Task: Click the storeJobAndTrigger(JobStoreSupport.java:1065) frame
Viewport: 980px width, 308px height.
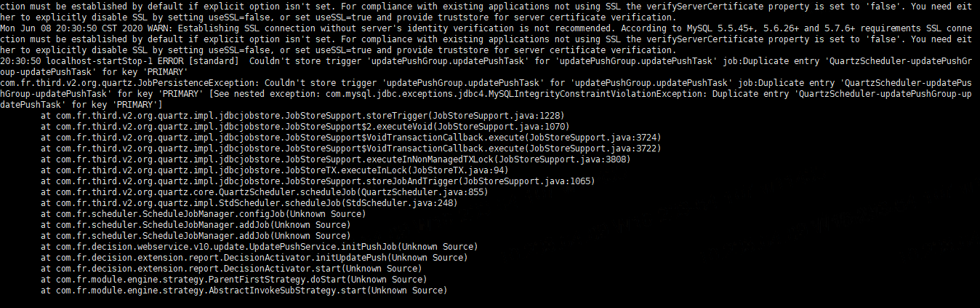Action: [318, 181]
